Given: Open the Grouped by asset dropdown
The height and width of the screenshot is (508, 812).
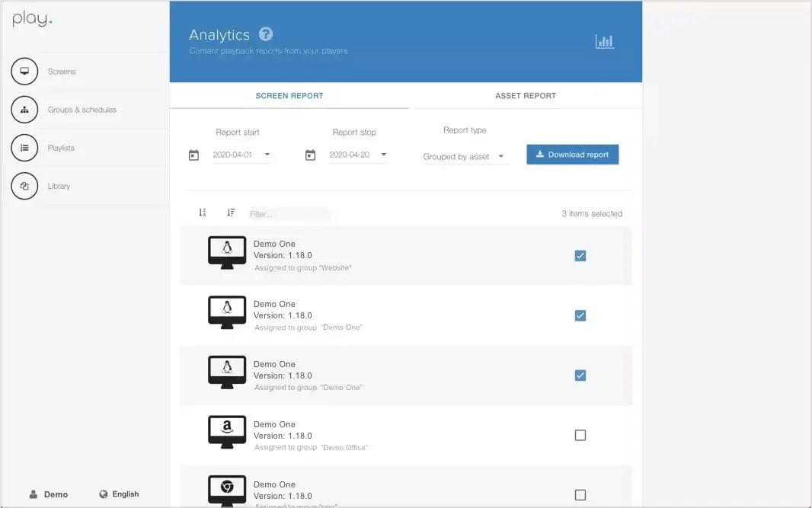Looking at the screenshot, I should pos(501,157).
